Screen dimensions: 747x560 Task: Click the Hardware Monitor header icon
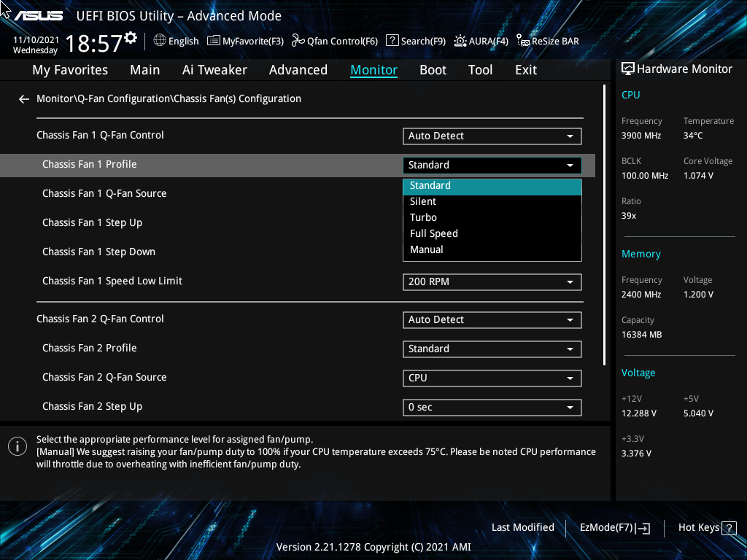(628, 69)
